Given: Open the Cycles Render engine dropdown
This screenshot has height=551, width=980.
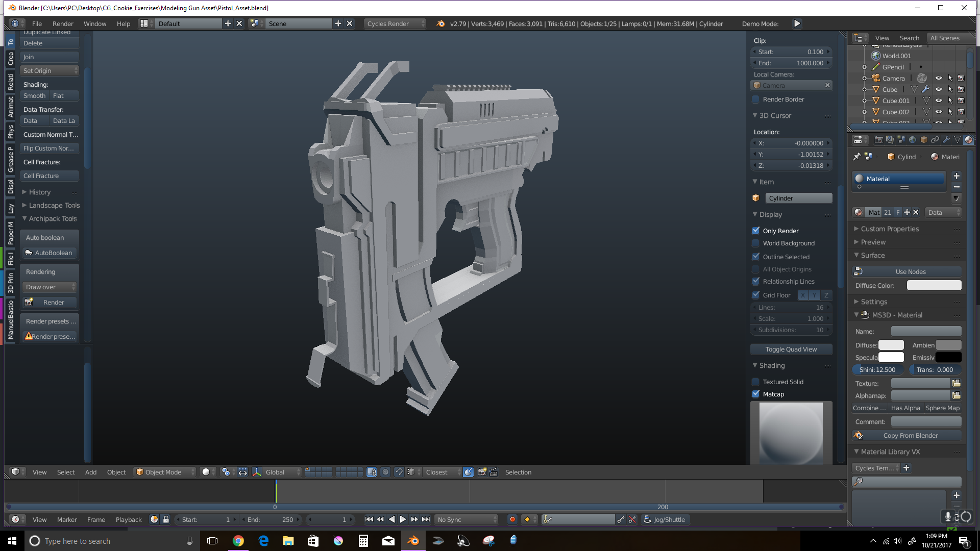Looking at the screenshot, I should pos(395,23).
